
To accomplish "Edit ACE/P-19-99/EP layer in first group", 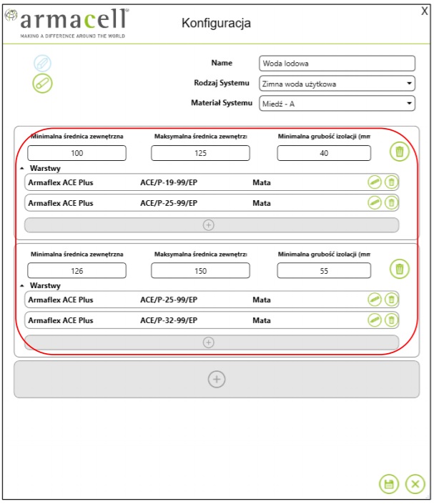I will click(375, 182).
